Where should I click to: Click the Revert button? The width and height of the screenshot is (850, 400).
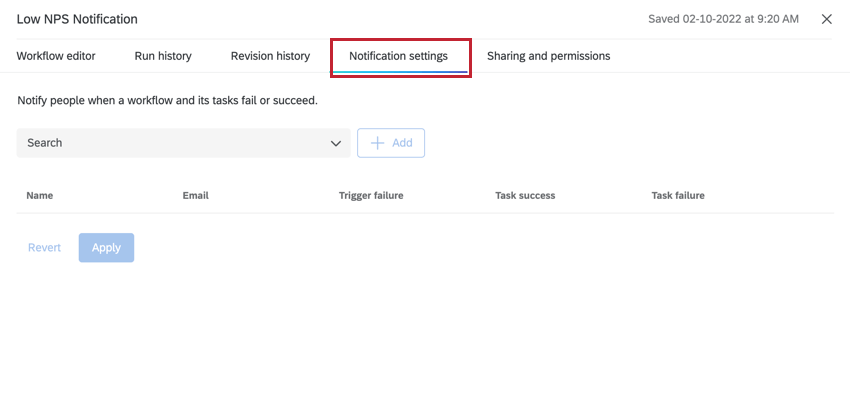44,248
